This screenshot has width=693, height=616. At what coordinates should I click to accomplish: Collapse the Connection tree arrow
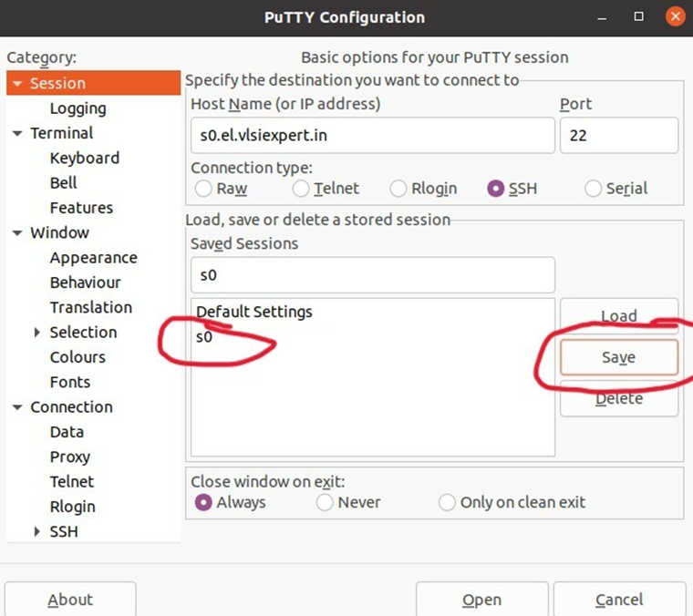tap(17, 407)
